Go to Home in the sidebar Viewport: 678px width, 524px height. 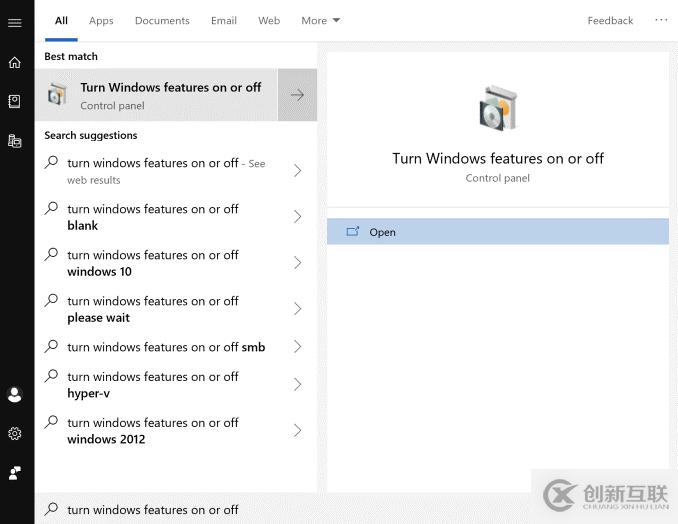(15, 62)
